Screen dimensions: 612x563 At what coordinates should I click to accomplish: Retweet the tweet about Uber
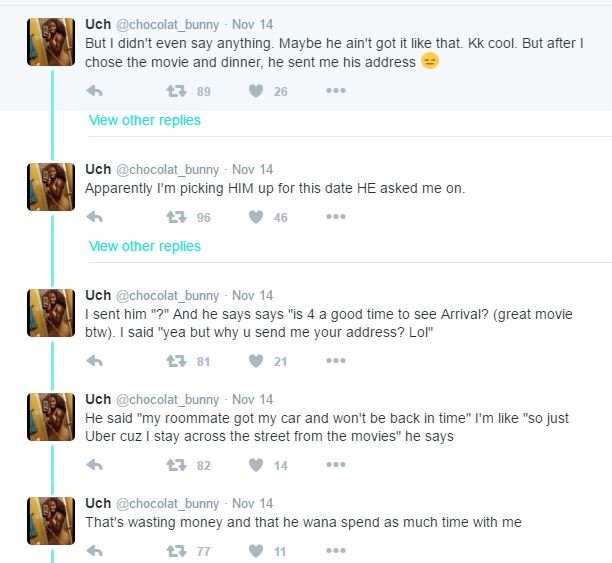[176, 465]
